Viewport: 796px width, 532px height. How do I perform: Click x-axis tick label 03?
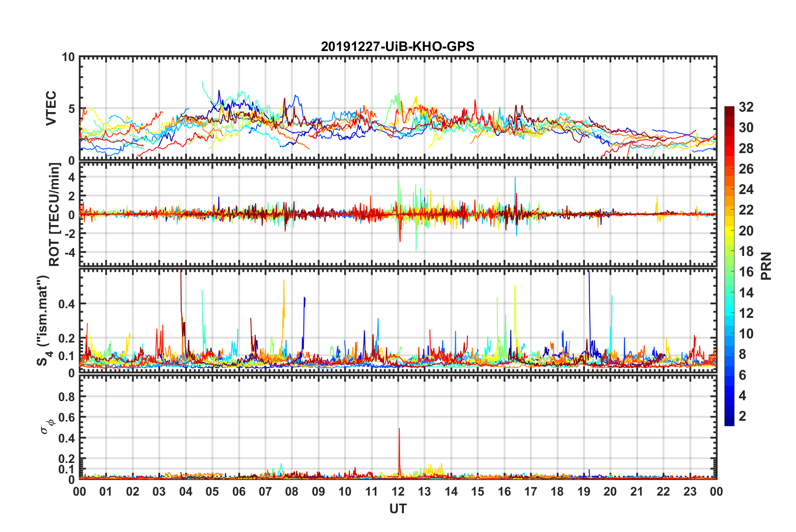(159, 491)
